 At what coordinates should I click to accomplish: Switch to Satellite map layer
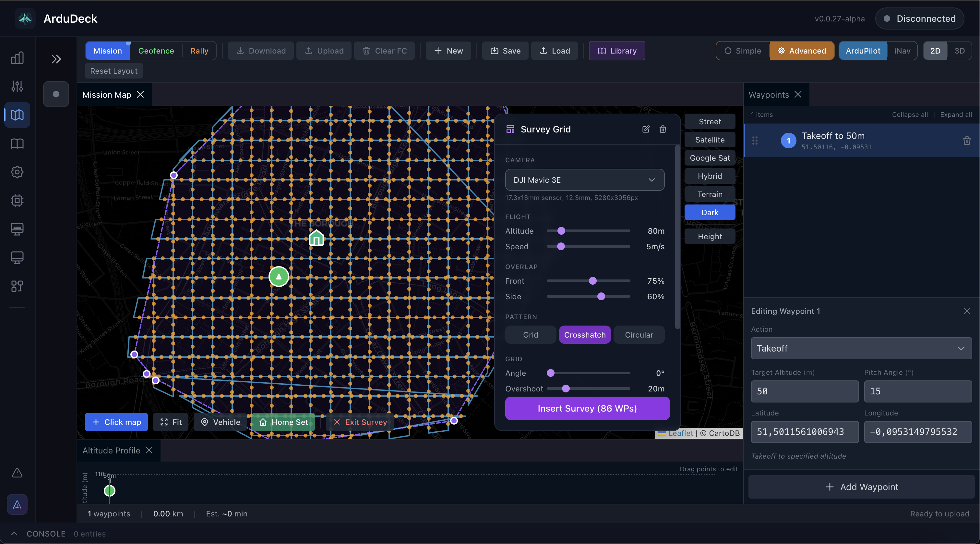(710, 140)
